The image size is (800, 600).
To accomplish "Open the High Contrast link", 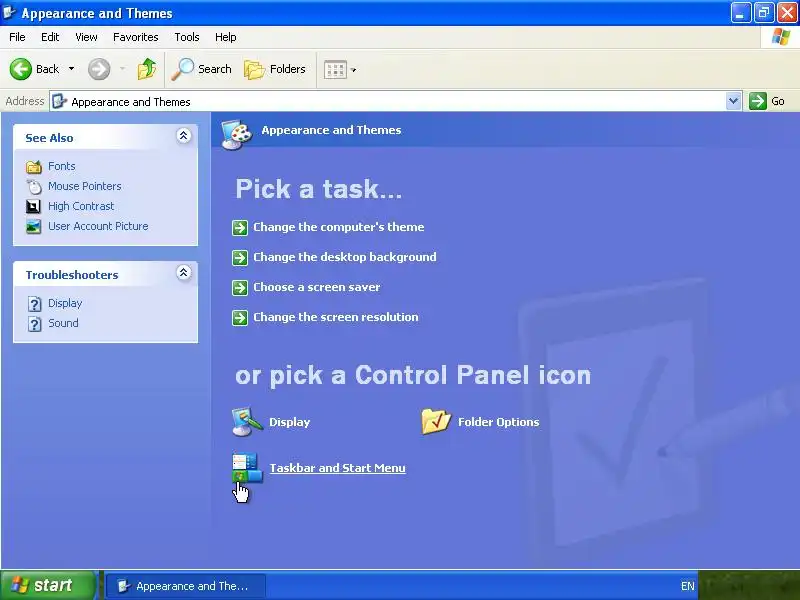I will 81,206.
